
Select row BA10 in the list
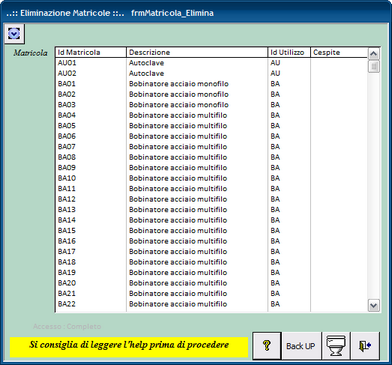211,178
